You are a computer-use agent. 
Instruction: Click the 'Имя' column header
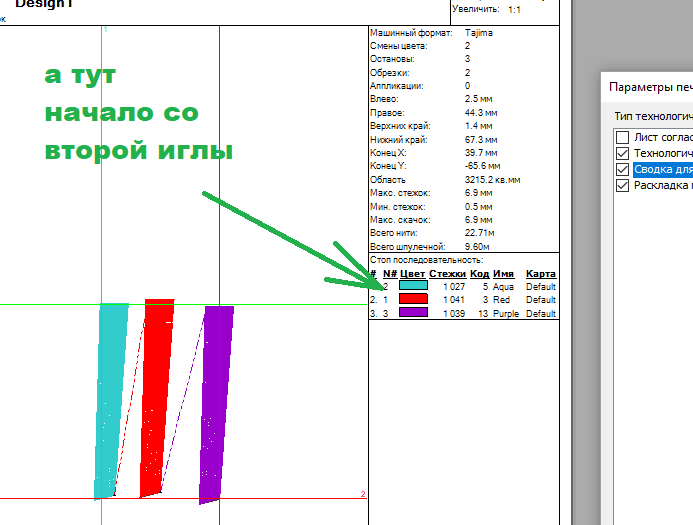point(503,274)
